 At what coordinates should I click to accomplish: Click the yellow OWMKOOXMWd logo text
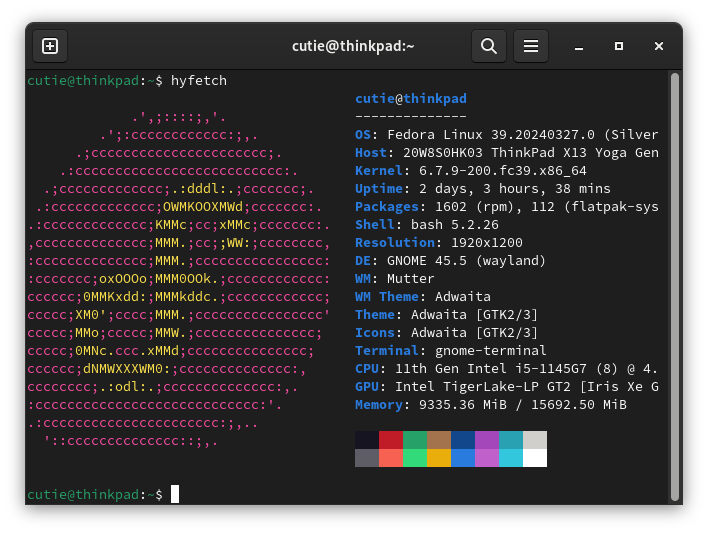203,207
